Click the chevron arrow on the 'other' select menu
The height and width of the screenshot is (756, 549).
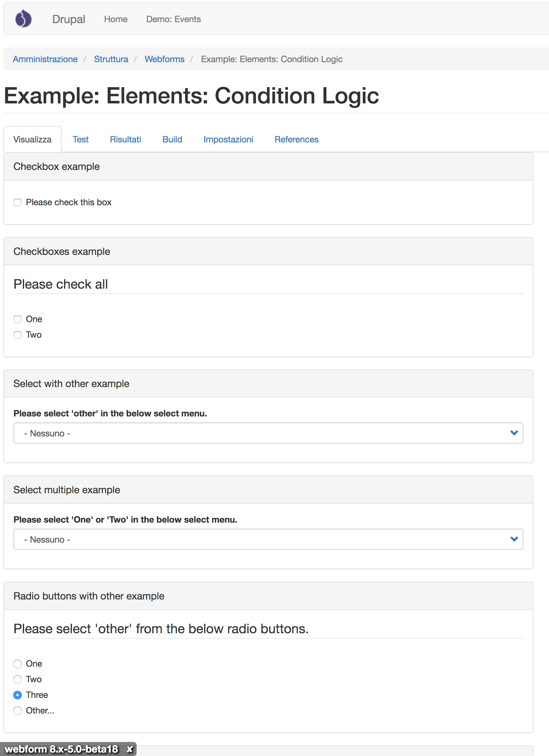pyautogui.click(x=514, y=433)
